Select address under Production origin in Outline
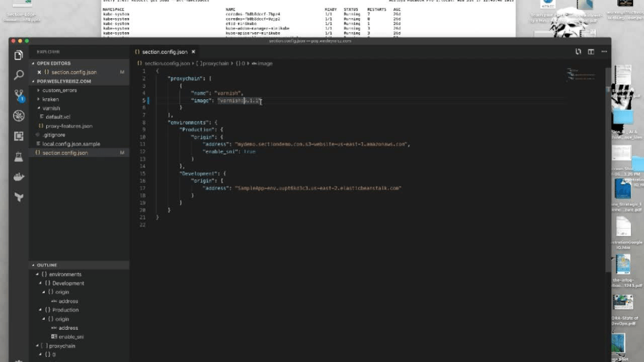The width and height of the screenshot is (644, 362). pos(68,328)
